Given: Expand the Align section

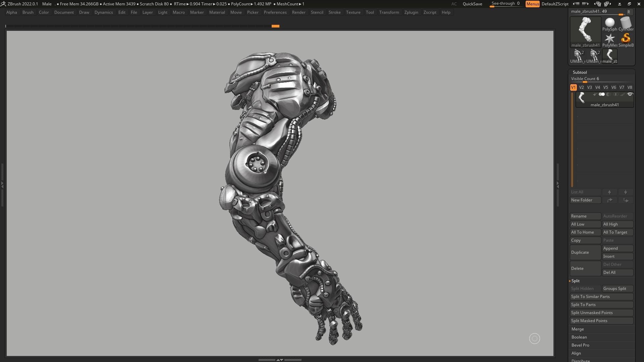Looking at the screenshot, I should point(576,353).
